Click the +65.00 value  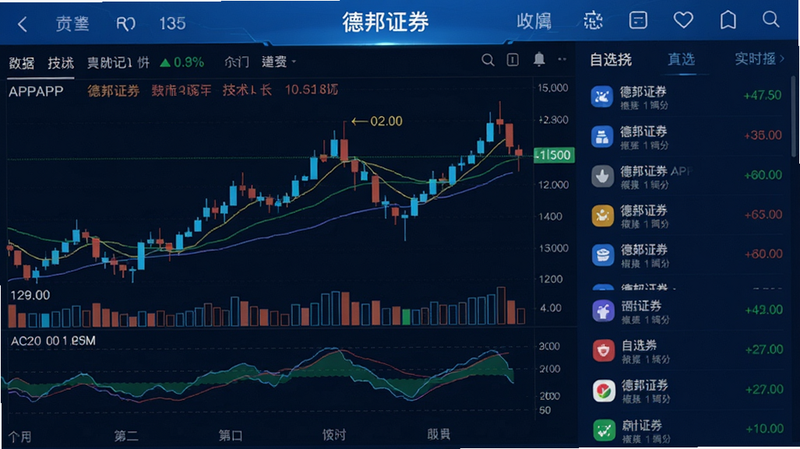click(x=763, y=214)
